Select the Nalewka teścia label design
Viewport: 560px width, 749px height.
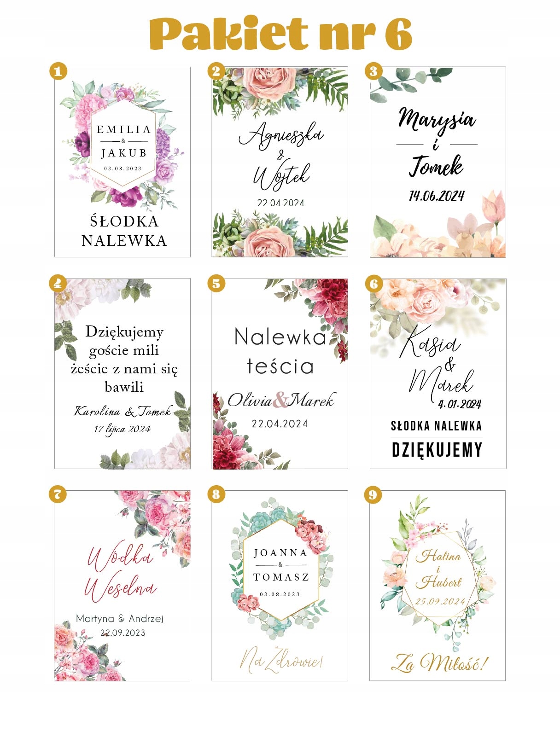click(x=280, y=374)
